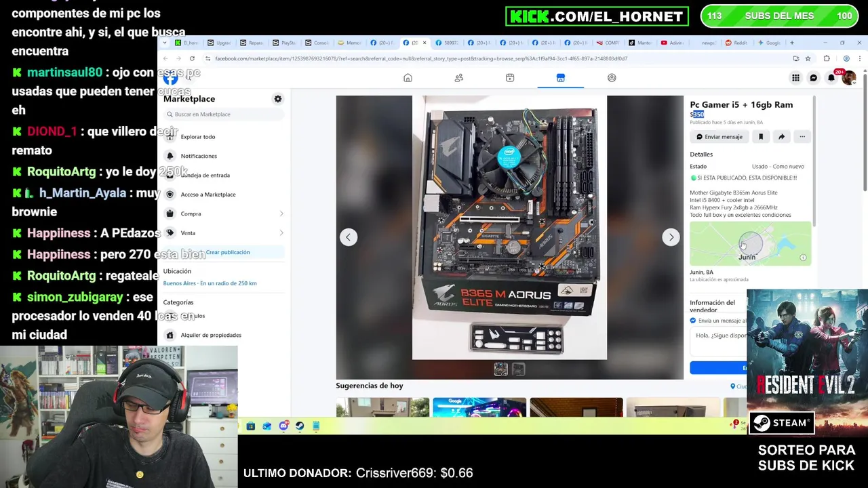Switch to the COMPI browser tab
This screenshot has width=868, height=488.
[x=608, y=43]
